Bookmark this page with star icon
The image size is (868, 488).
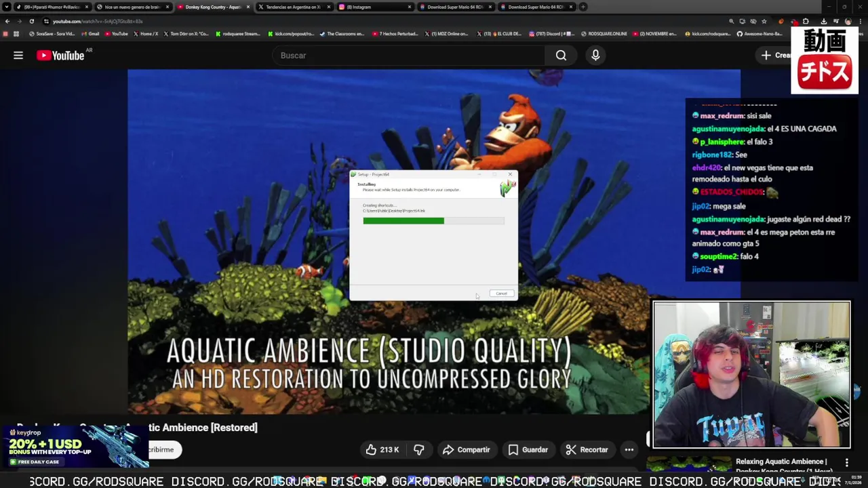coord(764,21)
